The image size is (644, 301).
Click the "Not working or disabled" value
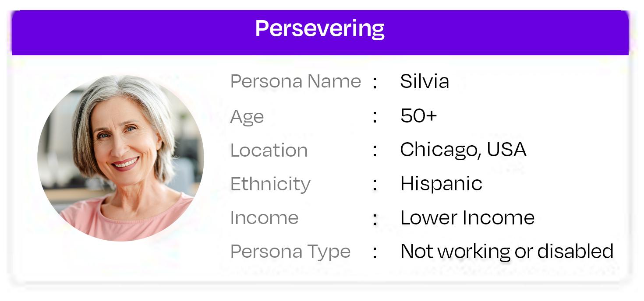coord(507,251)
